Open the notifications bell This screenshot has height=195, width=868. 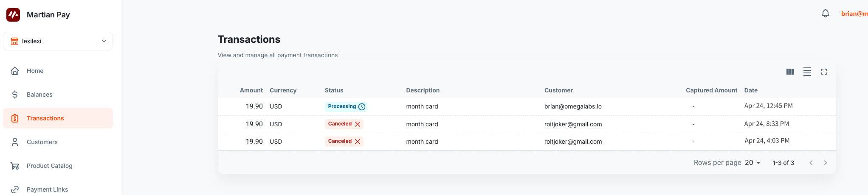click(825, 14)
